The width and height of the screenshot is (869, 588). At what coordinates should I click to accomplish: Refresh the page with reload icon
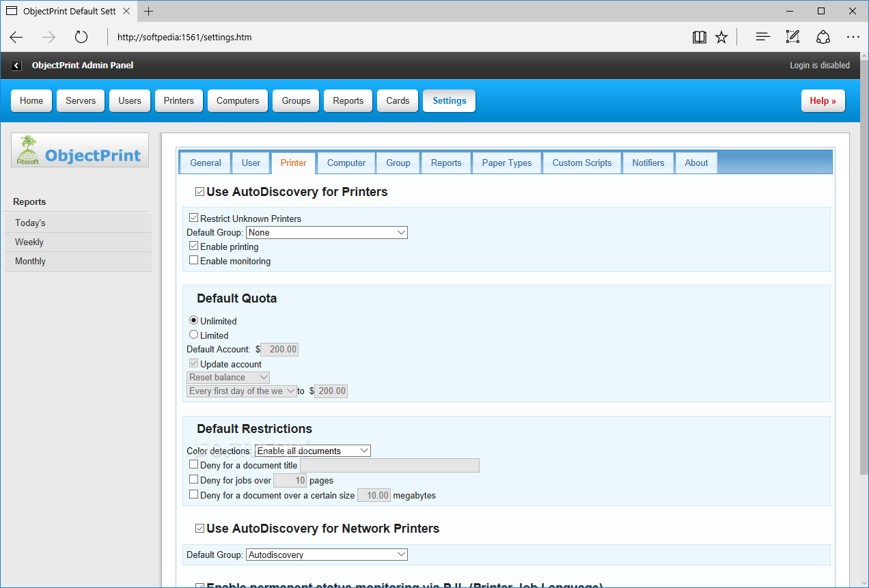coord(81,37)
